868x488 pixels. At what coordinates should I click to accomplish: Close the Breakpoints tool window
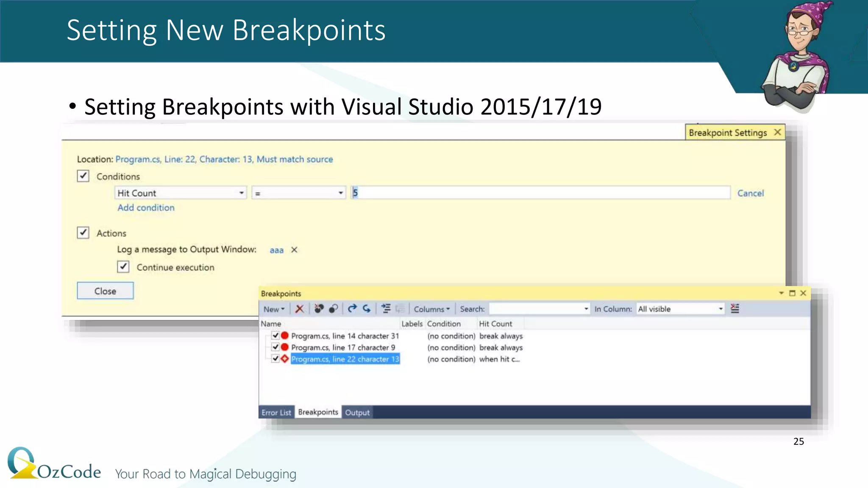[803, 293]
